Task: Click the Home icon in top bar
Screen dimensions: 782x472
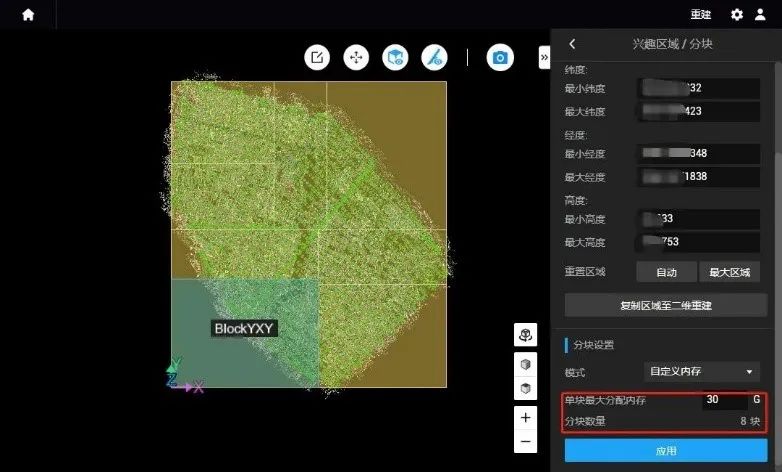Action: coord(28,15)
